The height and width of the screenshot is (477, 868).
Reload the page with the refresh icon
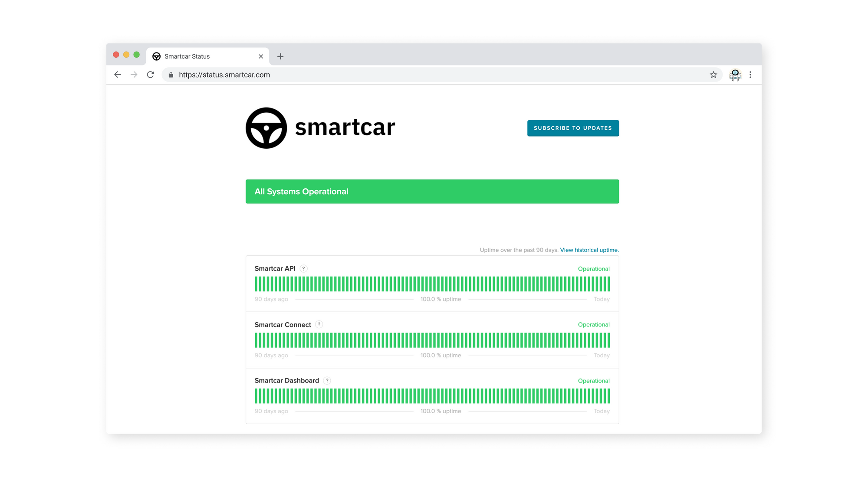click(150, 75)
